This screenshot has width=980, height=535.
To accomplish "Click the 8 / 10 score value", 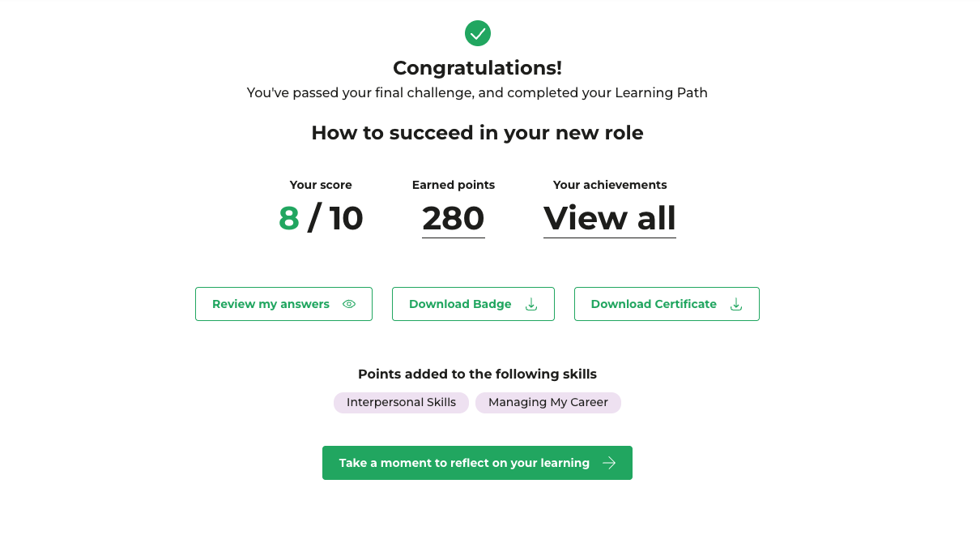I will [321, 218].
